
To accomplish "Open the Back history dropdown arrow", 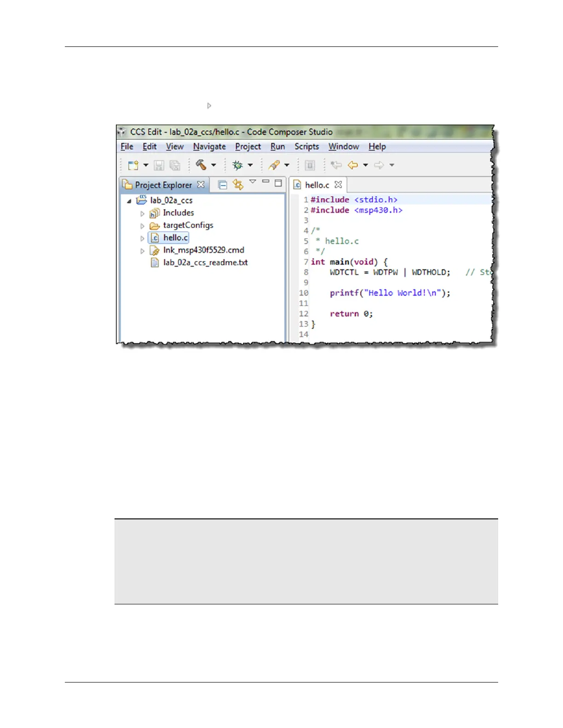I will pyautogui.click(x=366, y=165).
